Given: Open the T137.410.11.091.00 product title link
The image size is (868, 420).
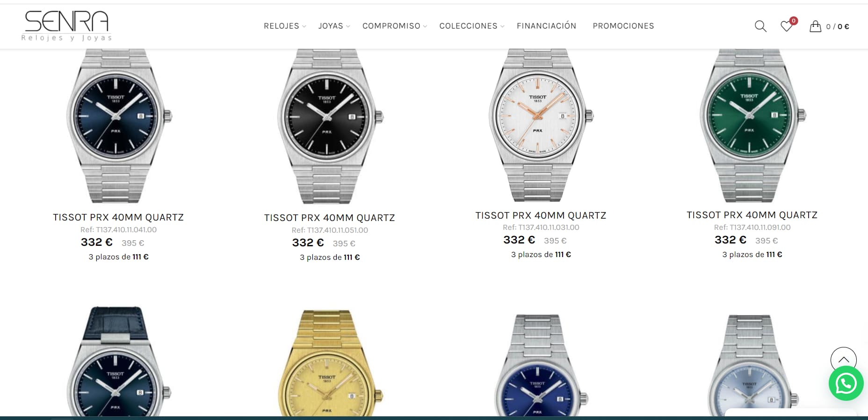Looking at the screenshot, I should pyautogui.click(x=752, y=215).
